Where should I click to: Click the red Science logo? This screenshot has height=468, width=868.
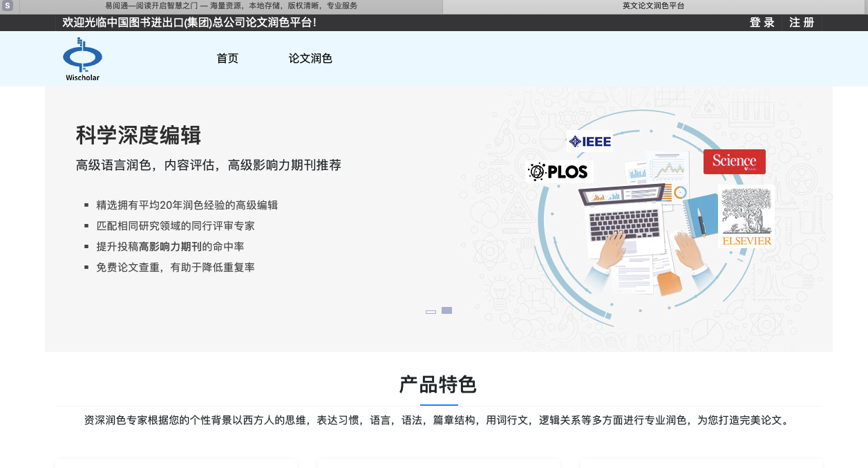734,162
